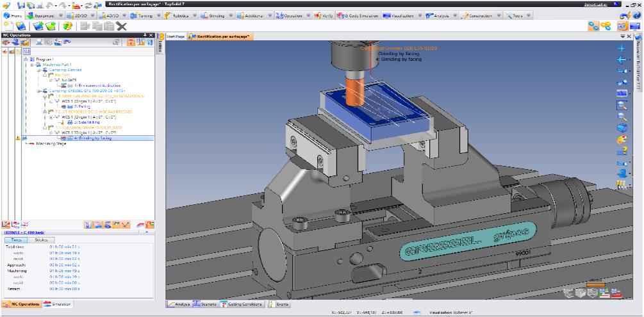Open the Turning tab dropdown arrow
This screenshot has height=317, width=644.
160,15
